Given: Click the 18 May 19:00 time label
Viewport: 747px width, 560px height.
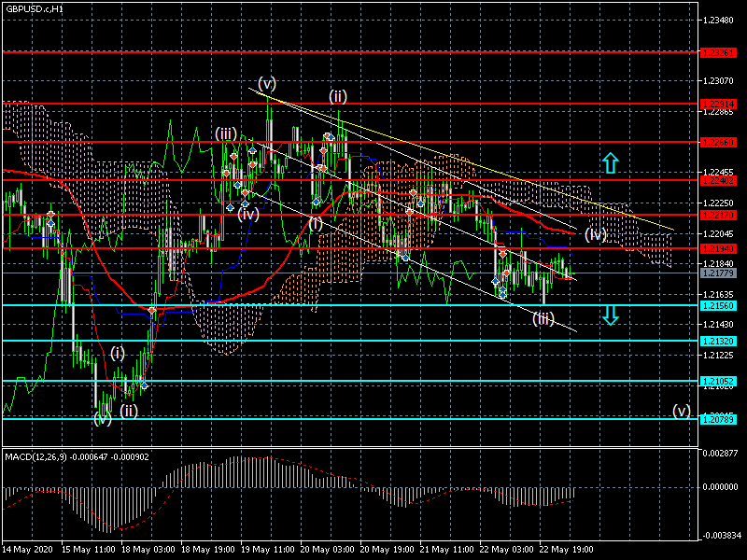Looking at the screenshot, I should tap(207, 550).
